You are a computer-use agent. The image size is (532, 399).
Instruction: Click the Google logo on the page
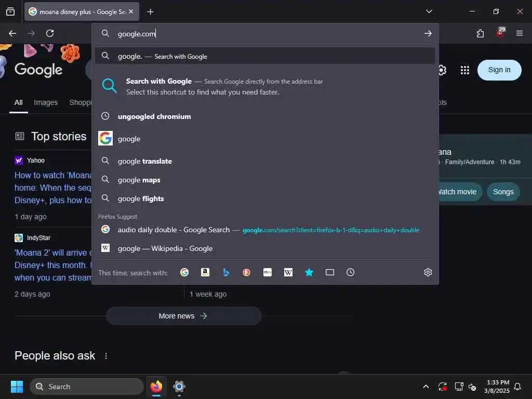click(38, 70)
